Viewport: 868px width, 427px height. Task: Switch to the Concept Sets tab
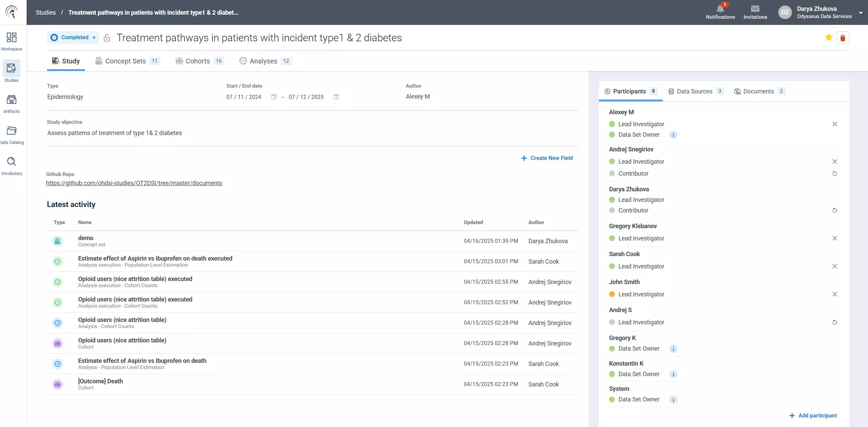click(128, 61)
